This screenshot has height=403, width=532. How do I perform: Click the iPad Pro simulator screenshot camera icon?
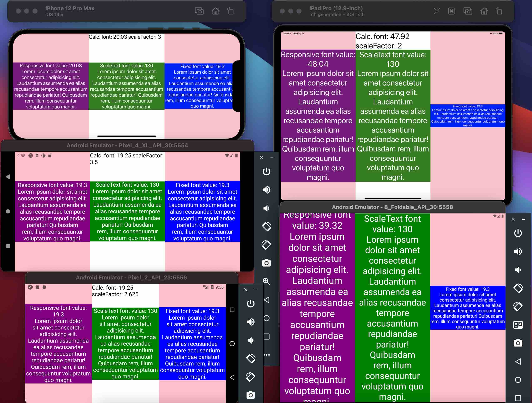click(467, 11)
